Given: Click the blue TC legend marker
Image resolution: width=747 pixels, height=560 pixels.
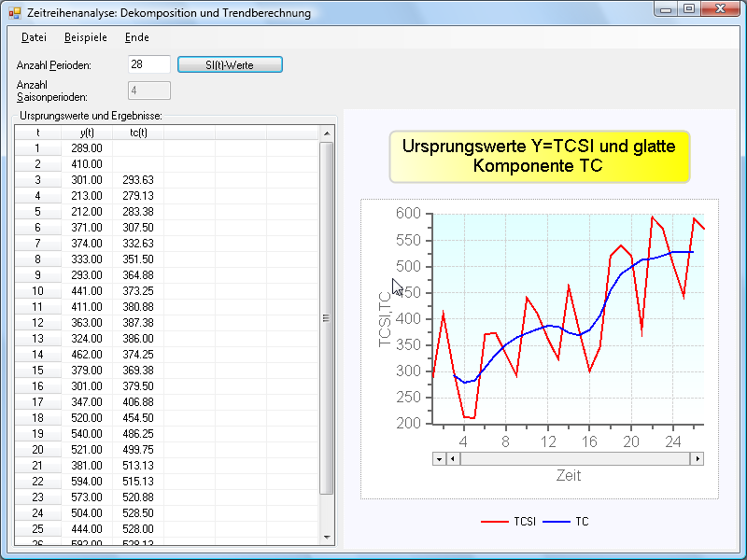Looking at the screenshot, I should (x=557, y=522).
